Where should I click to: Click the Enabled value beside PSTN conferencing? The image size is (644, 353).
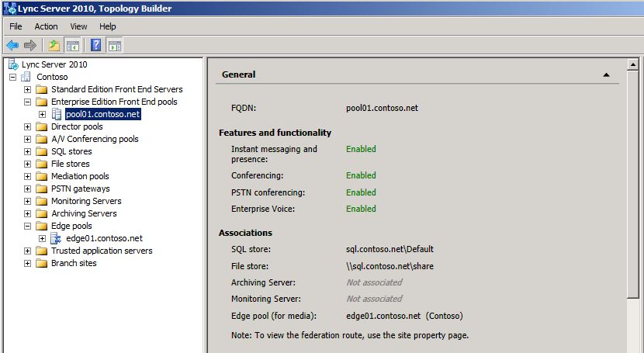tap(361, 192)
